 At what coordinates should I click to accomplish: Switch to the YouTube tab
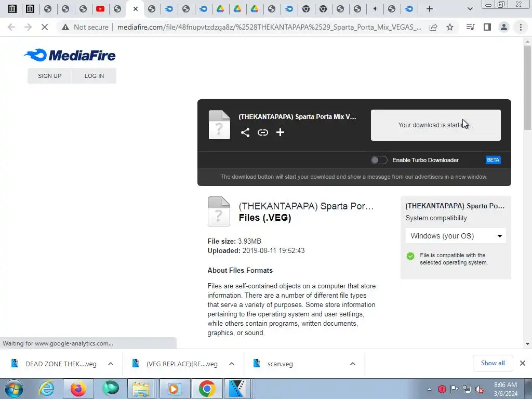(x=100, y=9)
